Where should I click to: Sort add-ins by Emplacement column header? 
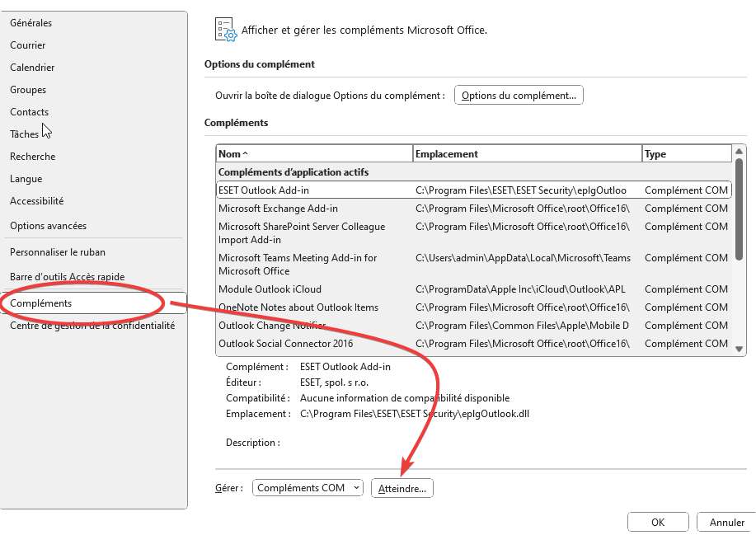528,154
